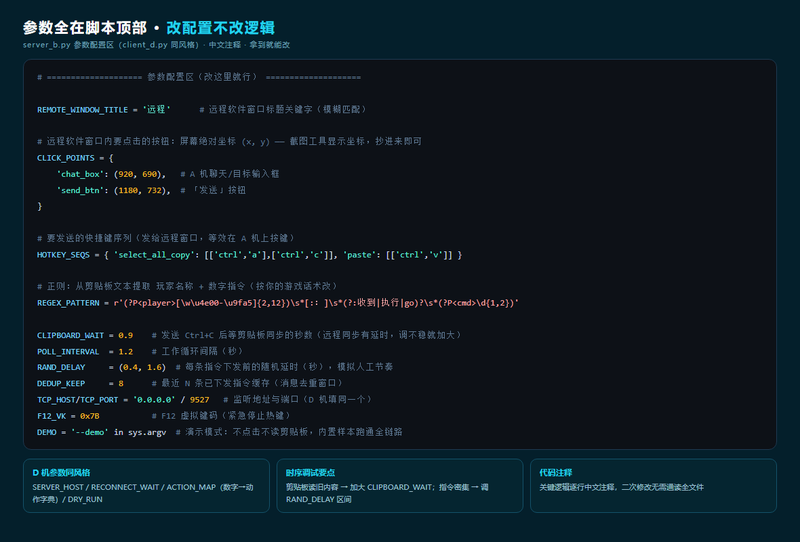Open the 时序调试要点 card
The width and height of the screenshot is (800, 542).
coord(399,485)
